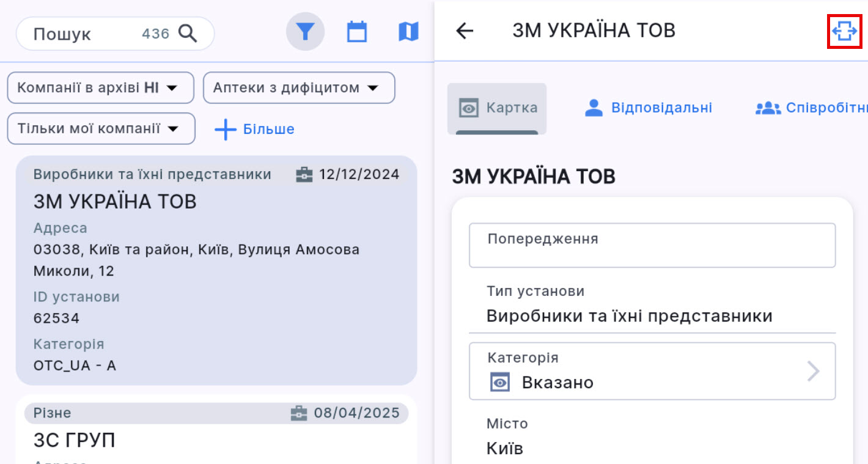Click the resize panel icon highlighted in red
The image size is (868, 464).
845,29
